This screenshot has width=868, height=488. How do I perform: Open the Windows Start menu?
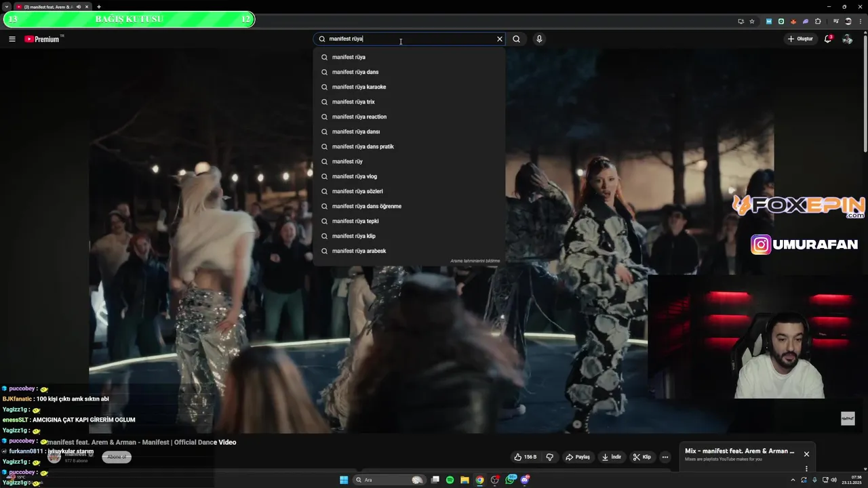tap(344, 480)
